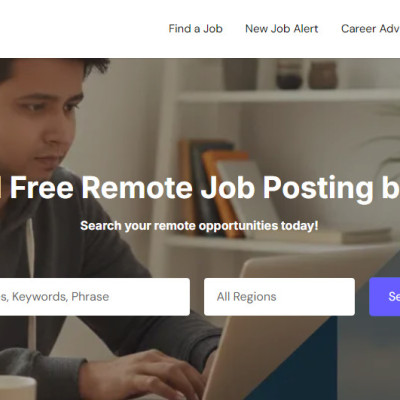Go to the New Job Alert page
The height and width of the screenshot is (400, 400).
pyautogui.click(x=282, y=29)
